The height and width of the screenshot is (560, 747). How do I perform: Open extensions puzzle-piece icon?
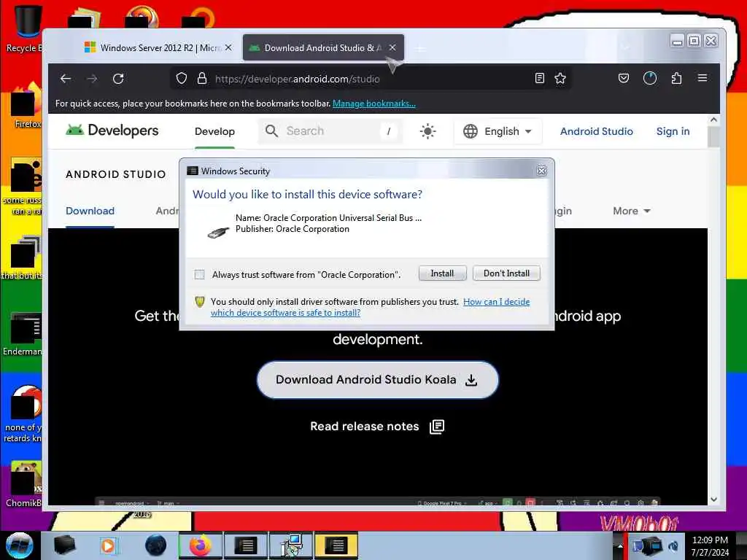[x=676, y=78]
